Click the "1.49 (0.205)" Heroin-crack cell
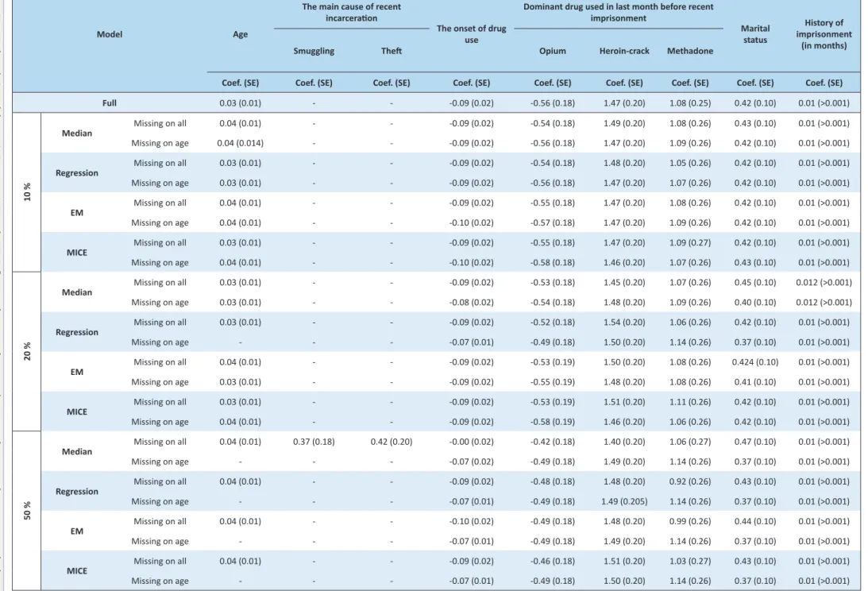This screenshot has height=591, width=868. (x=624, y=501)
